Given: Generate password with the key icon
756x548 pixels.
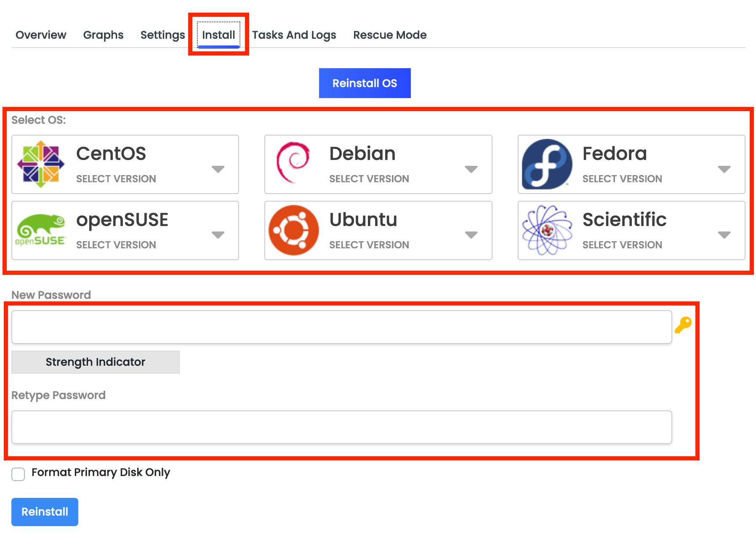Looking at the screenshot, I should pyautogui.click(x=683, y=325).
